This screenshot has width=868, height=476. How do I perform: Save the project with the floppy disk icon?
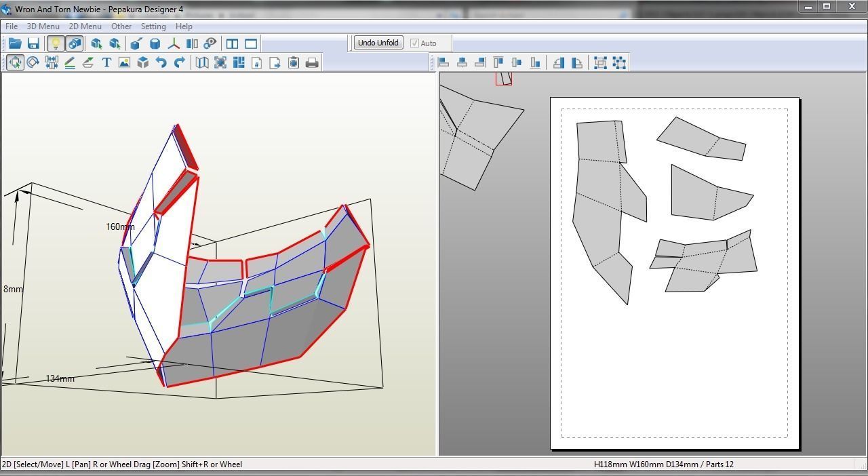33,43
